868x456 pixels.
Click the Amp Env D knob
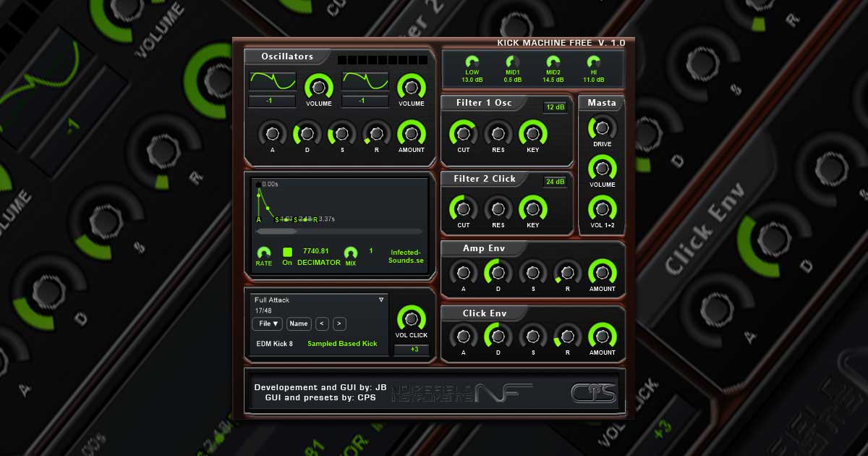point(498,272)
